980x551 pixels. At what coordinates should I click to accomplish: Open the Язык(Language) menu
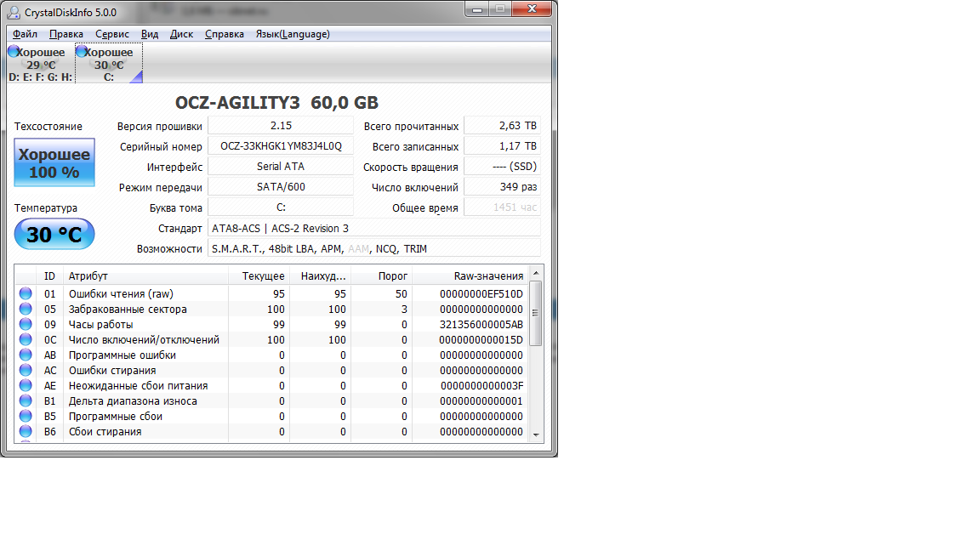coord(293,34)
